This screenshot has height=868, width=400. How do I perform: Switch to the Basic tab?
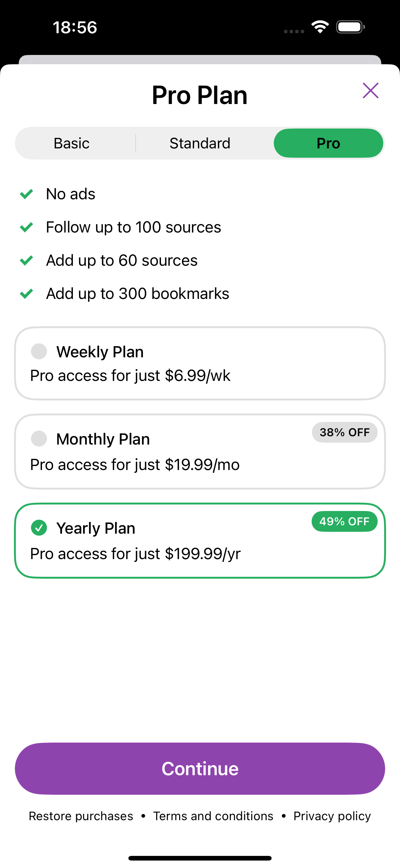(71, 143)
